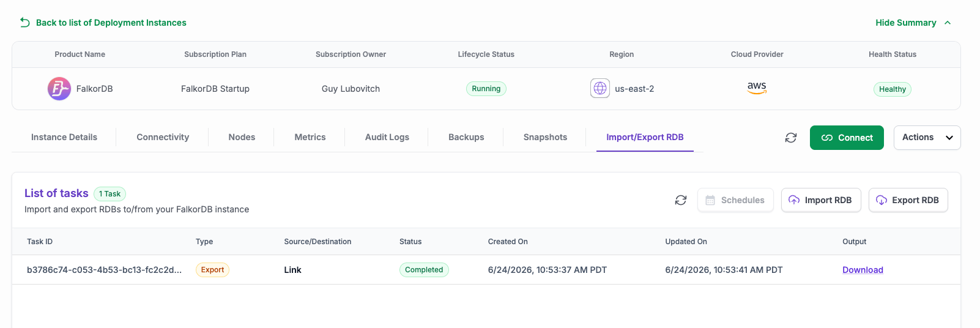Click the FalkorDB product logo
The image size is (980, 328).
pos(59,89)
